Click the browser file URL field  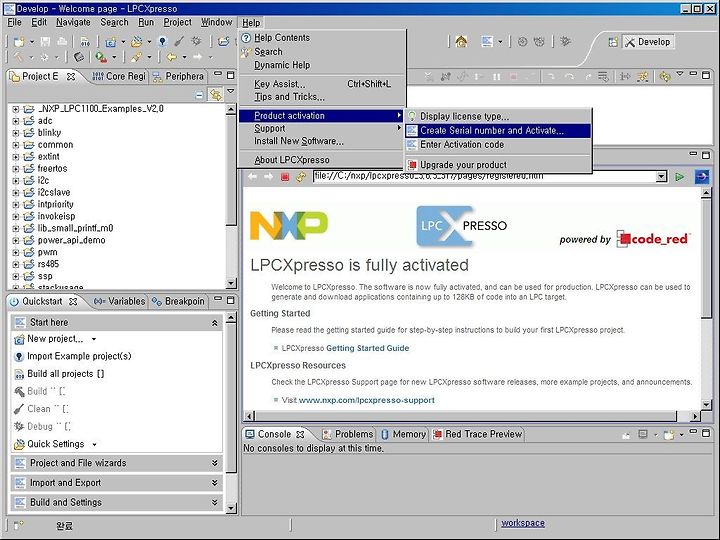tap(485, 176)
